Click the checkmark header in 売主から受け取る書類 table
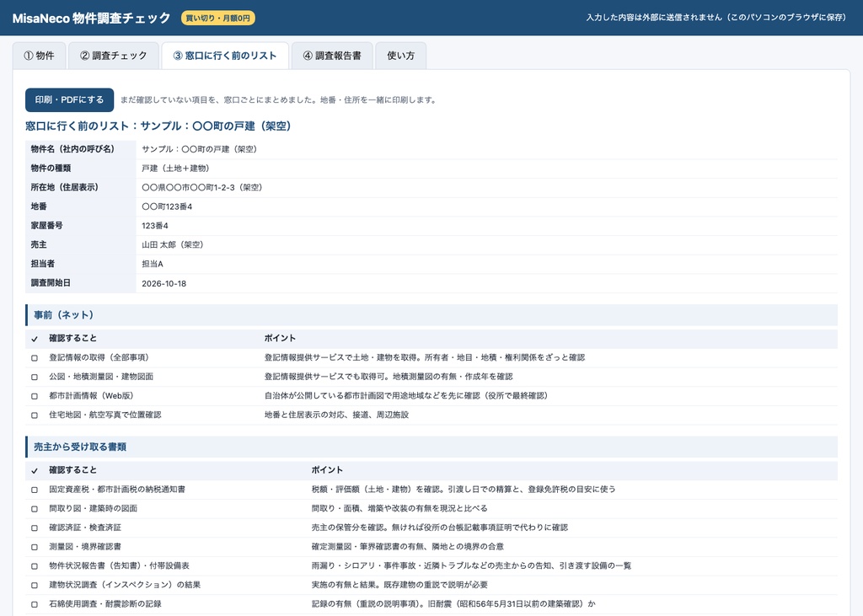The width and height of the screenshot is (863, 616). [x=35, y=471]
